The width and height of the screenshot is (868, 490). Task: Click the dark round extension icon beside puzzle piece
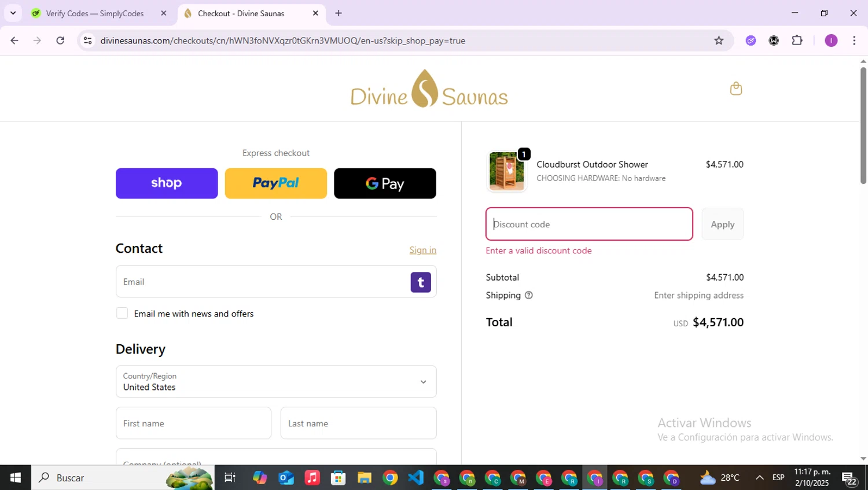[774, 40]
